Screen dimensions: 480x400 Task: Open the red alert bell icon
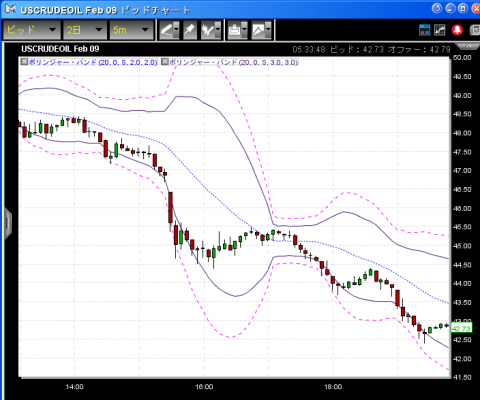(457, 30)
